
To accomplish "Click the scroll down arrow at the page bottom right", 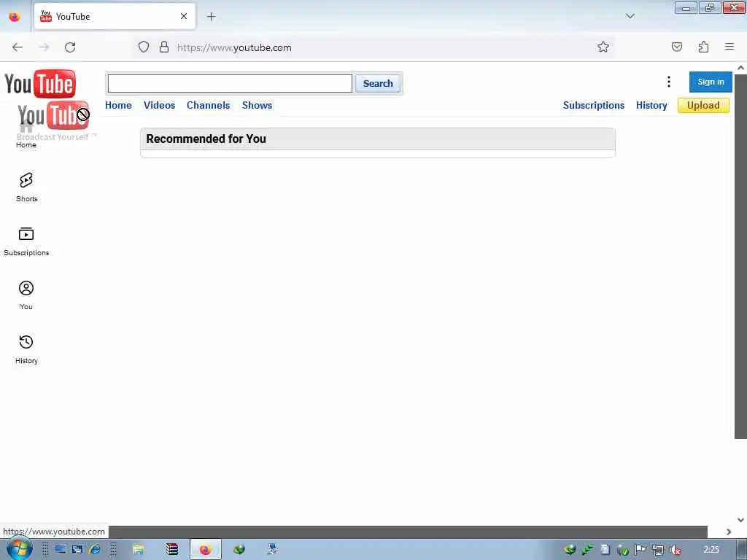I will pyautogui.click(x=740, y=520).
